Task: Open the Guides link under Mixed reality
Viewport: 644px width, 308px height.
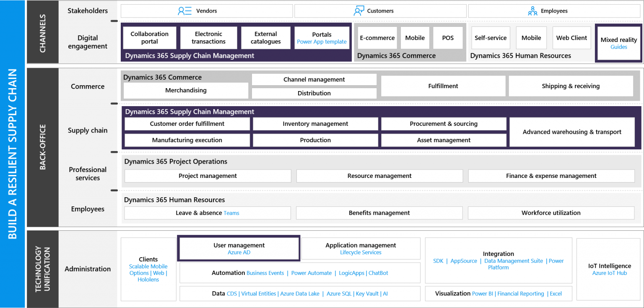Action: pyautogui.click(x=618, y=47)
